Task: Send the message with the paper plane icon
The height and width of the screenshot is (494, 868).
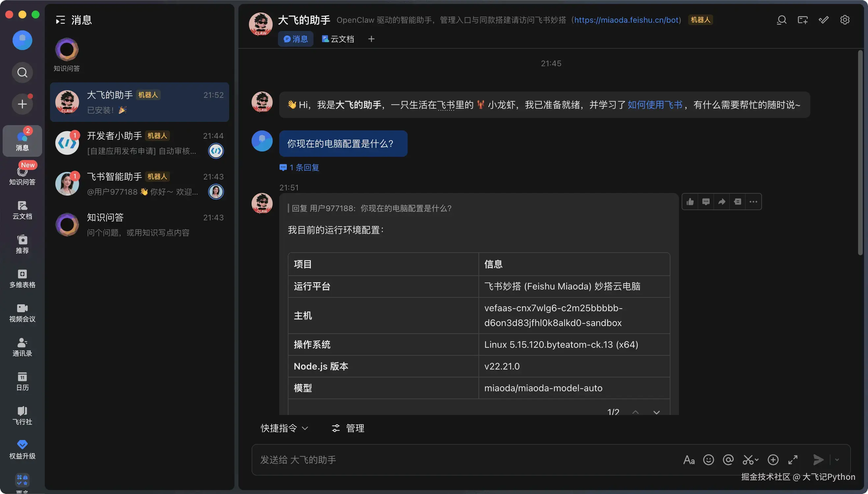Action: coord(818,460)
